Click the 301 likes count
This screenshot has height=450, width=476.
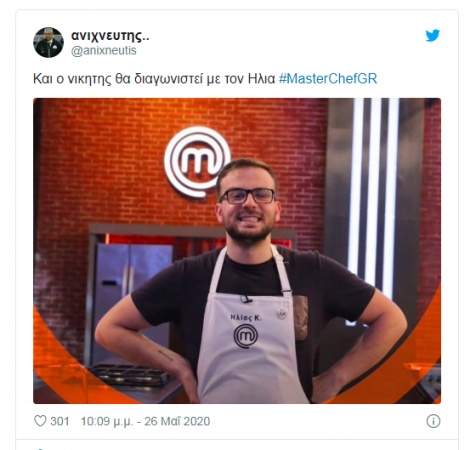point(60,421)
